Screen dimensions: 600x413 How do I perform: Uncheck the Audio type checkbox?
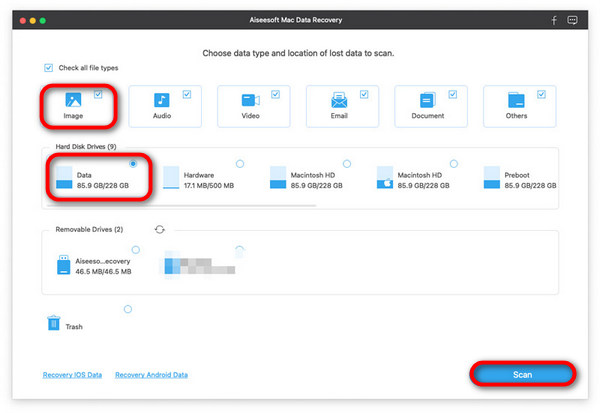[187, 94]
